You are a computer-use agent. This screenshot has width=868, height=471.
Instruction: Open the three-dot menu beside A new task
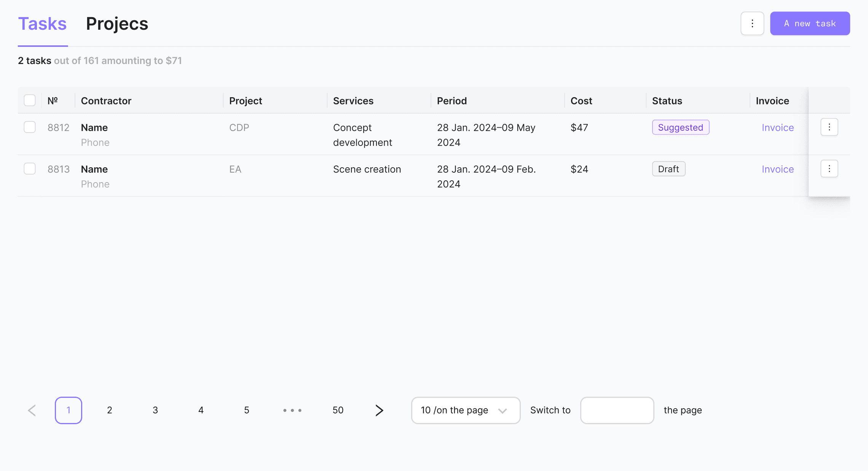(752, 24)
